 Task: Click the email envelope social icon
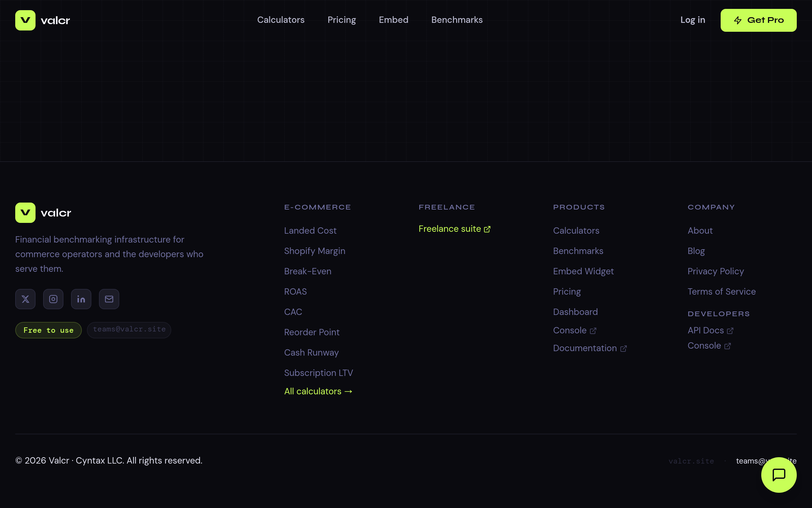pyautogui.click(x=109, y=299)
